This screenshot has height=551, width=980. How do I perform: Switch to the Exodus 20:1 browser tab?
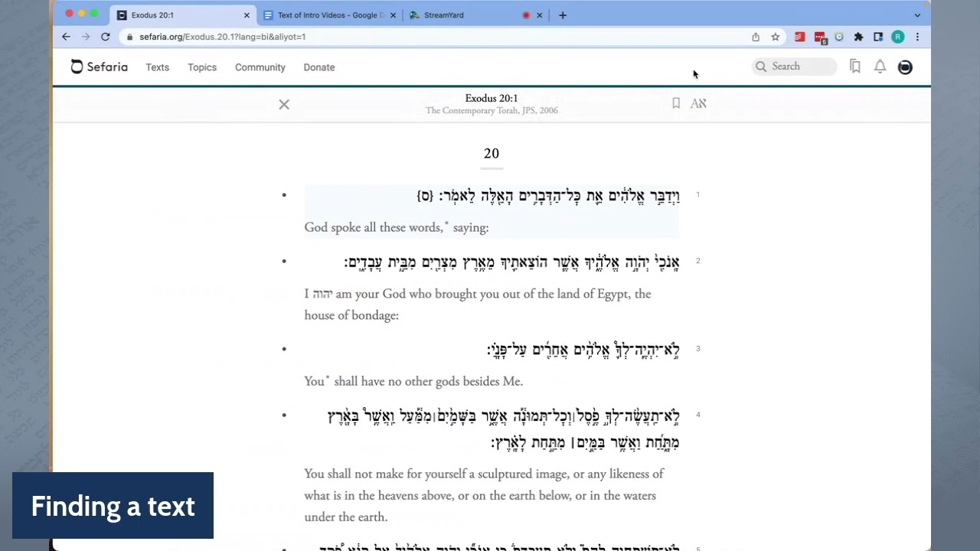(182, 15)
